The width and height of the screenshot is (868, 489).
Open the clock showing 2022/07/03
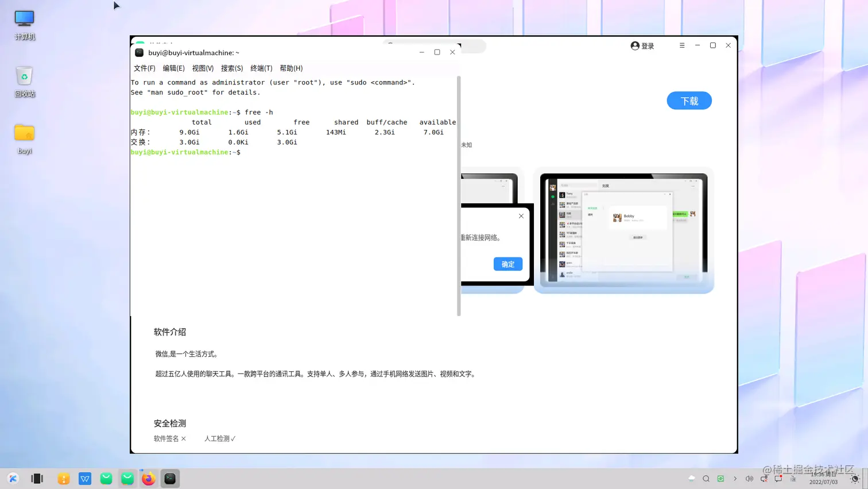(x=824, y=479)
